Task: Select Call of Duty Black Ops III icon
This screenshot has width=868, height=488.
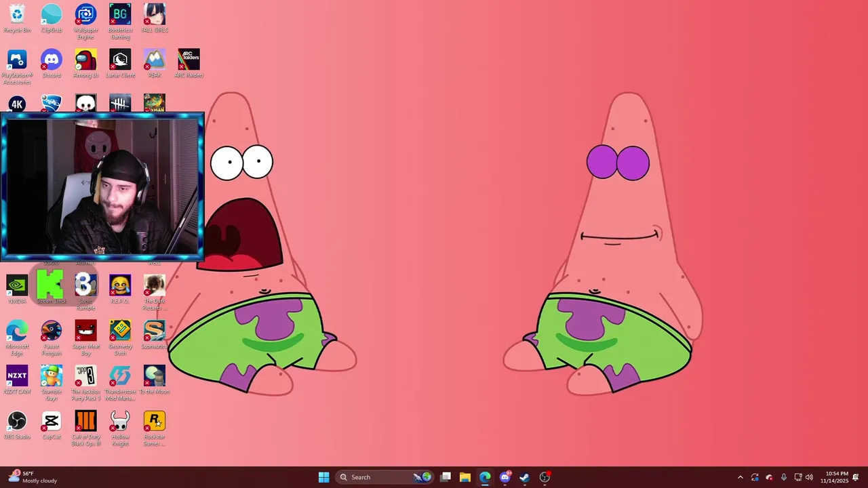Action: click(85, 429)
